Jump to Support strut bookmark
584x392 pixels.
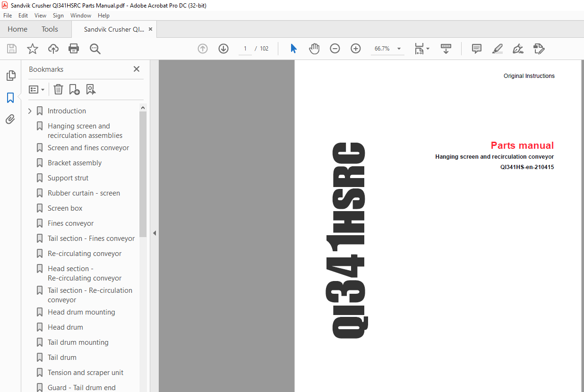coord(68,178)
